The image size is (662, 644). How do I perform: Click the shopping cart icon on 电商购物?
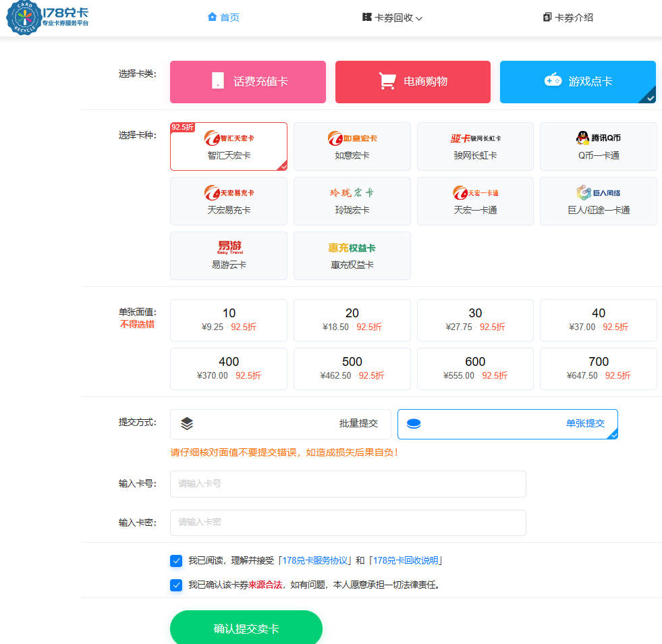(x=387, y=80)
